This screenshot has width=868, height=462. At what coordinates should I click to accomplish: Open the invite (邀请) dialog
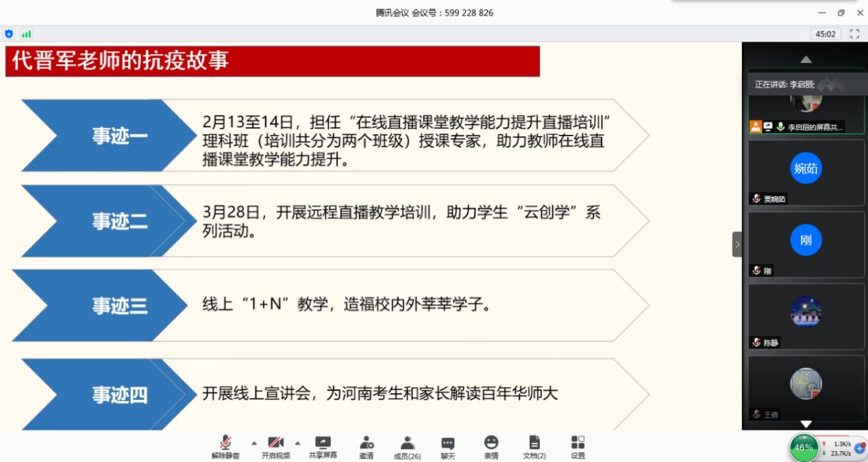pyautogui.click(x=367, y=446)
